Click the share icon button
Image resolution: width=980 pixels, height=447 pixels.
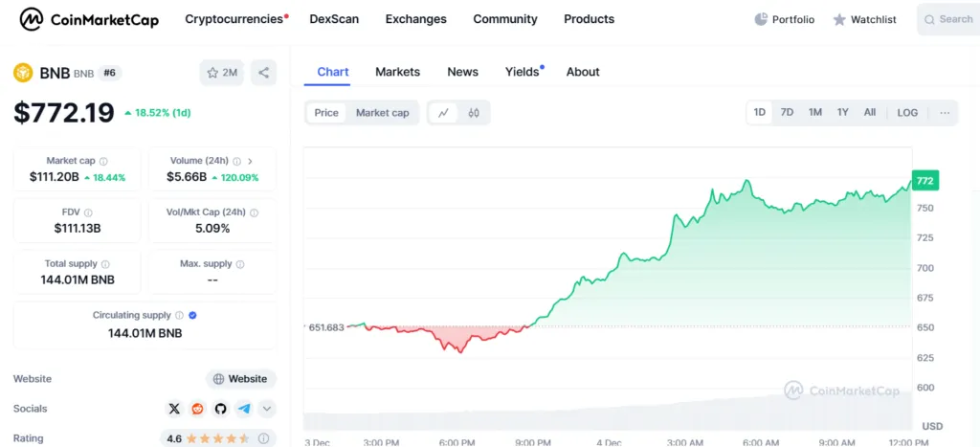click(x=264, y=73)
